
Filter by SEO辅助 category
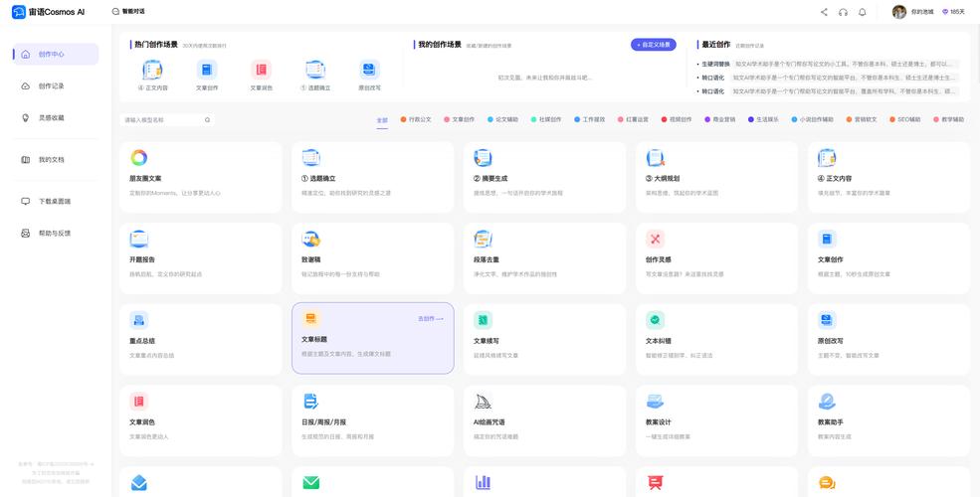(x=905, y=119)
